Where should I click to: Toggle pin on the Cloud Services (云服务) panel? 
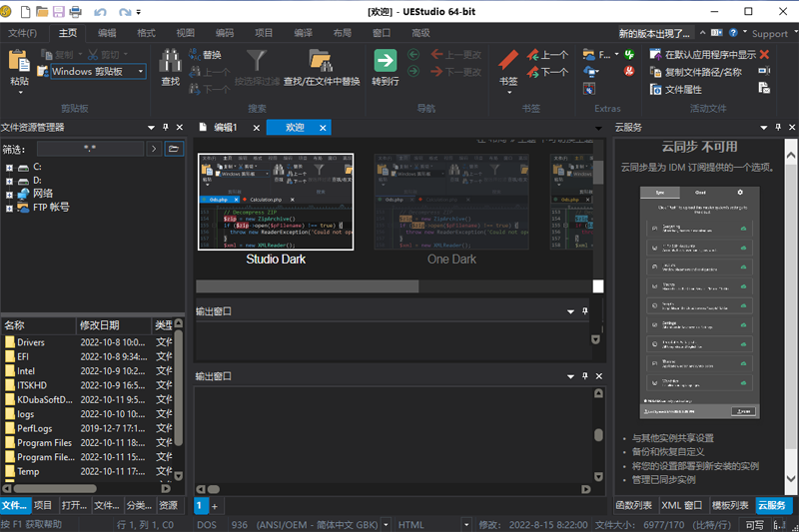(x=777, y=127)
